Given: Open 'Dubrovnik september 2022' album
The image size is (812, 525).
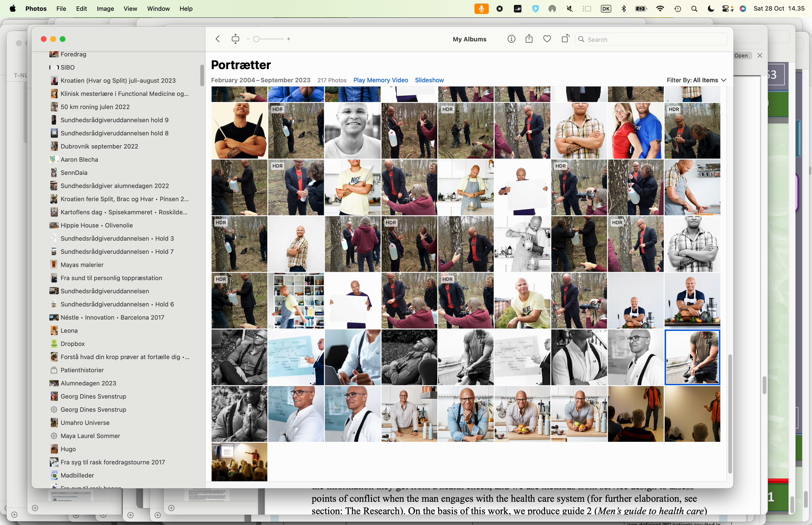Looking at the screenshot, I should pos(99,146).
